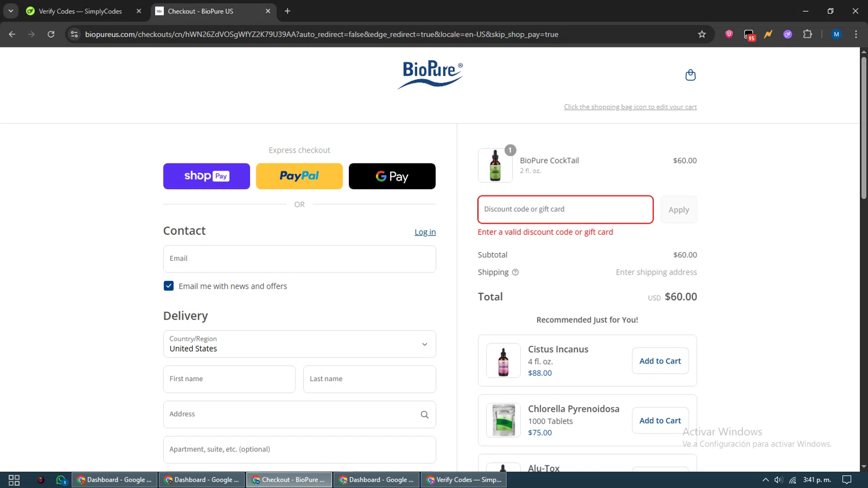The height and width of the screenshot is (488, 868).
Task: Open the shopping bag cart icon
Action: point(690,75)
